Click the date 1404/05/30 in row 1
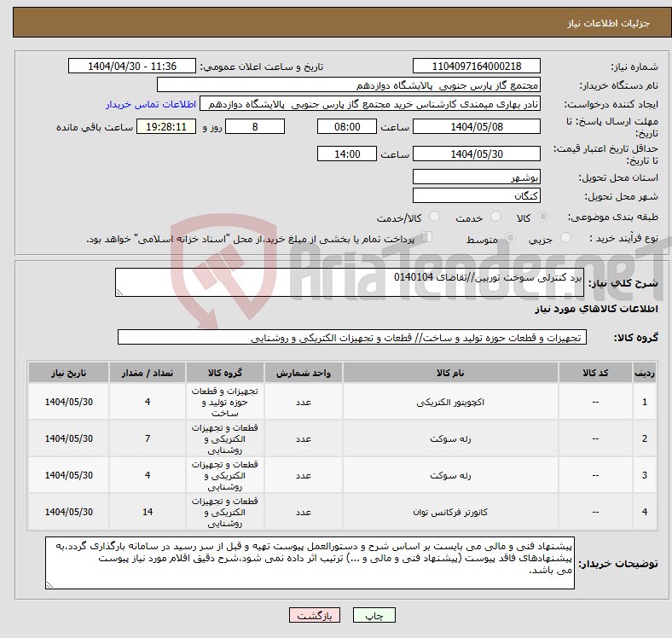This screenshot has width=672, height=638. [x=68, y=403]
